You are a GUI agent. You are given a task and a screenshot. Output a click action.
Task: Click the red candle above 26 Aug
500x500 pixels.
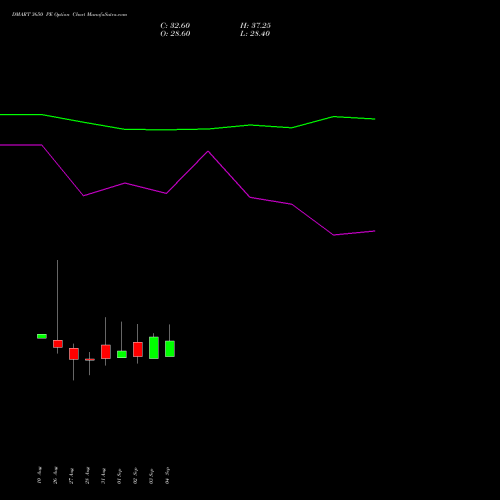coord(58,344)
